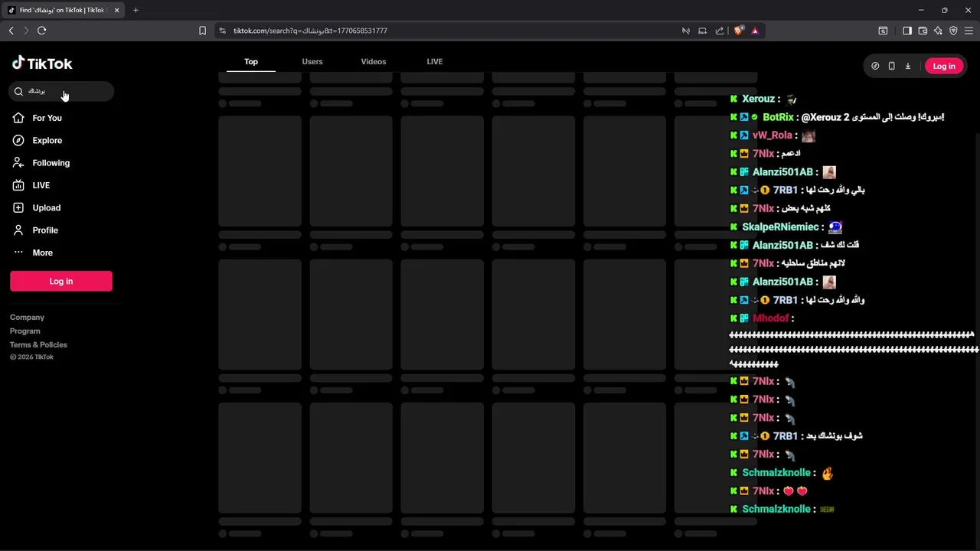Click the For You menu label
This screenshot has width=980, height=551.
(x=47, y=118)
